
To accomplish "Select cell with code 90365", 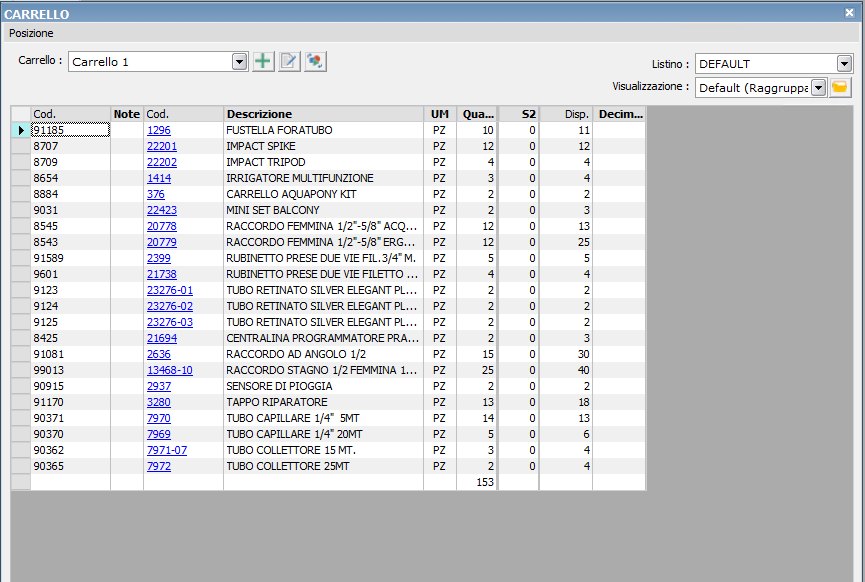I will pyautogui.click(x=71, y=466).
